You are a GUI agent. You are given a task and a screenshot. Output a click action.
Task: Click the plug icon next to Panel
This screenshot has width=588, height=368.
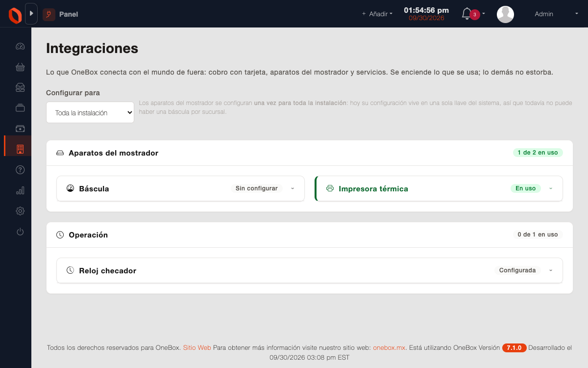tap(49, 14)
